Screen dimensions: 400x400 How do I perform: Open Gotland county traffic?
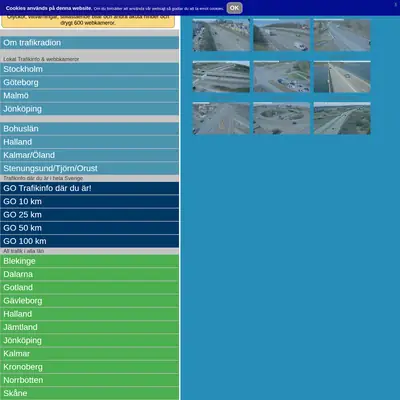(89, 287)
